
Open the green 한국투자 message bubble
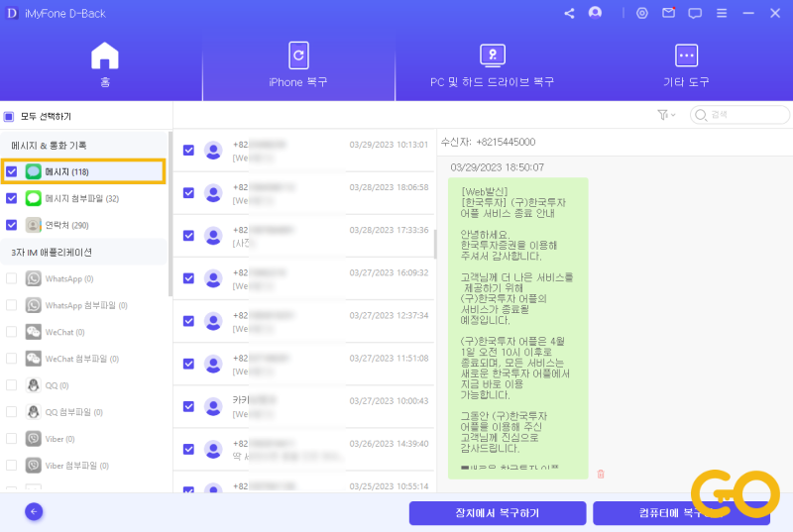(x=517, y=328)
